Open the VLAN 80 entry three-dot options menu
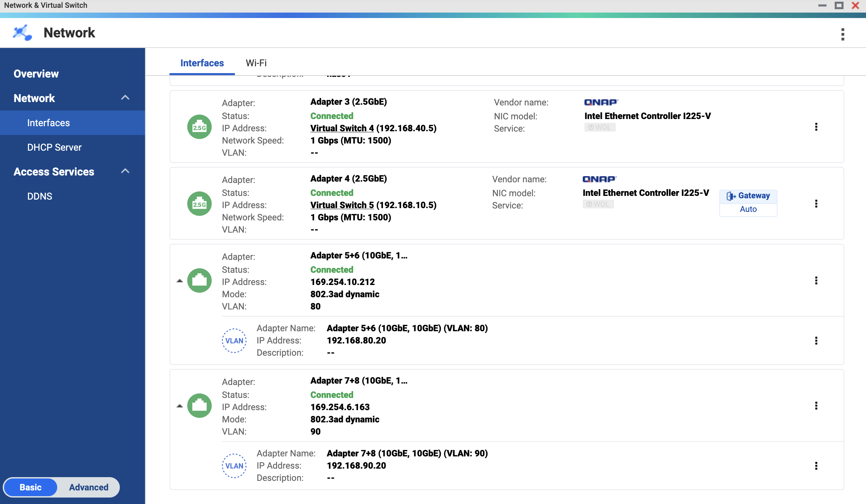The height and width of the screenshot is (504, 866). coord(816,340)
